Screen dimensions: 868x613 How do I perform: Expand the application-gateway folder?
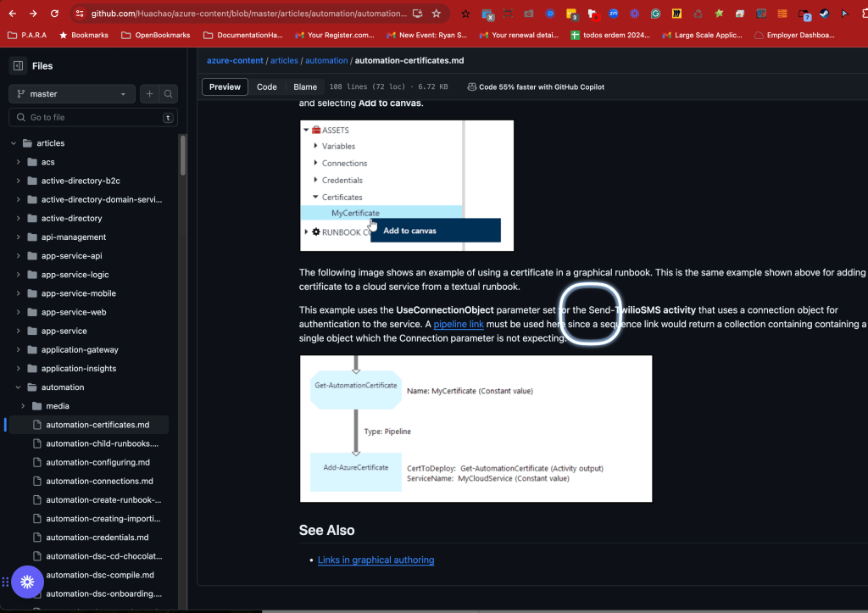pos(19,350)
